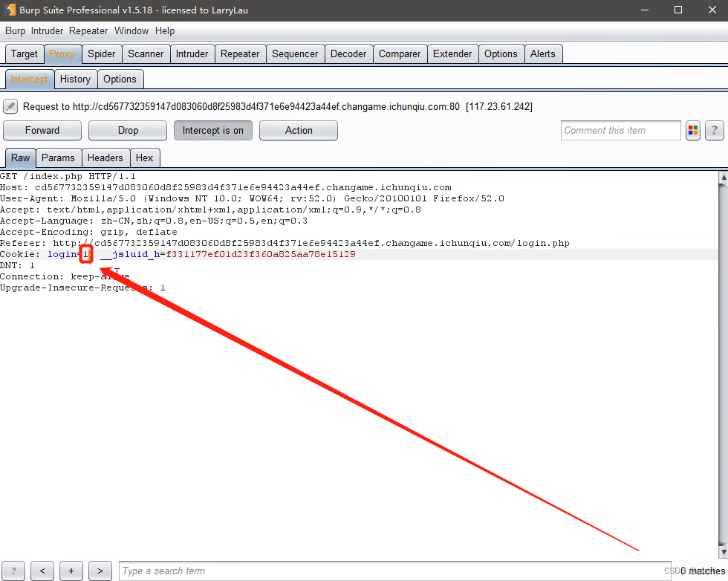Click the '+' search options button

[x=71, y=571]
